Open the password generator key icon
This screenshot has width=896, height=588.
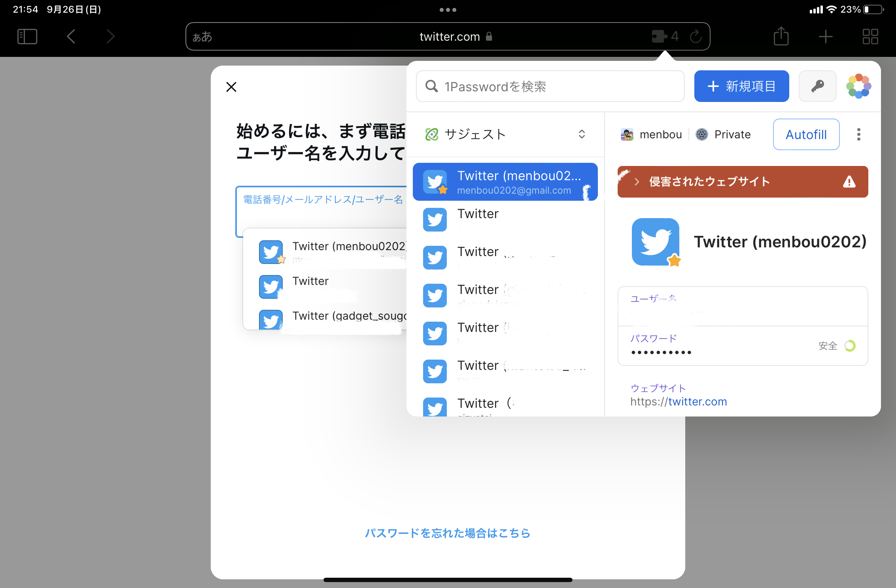click(x=817, y=86)
